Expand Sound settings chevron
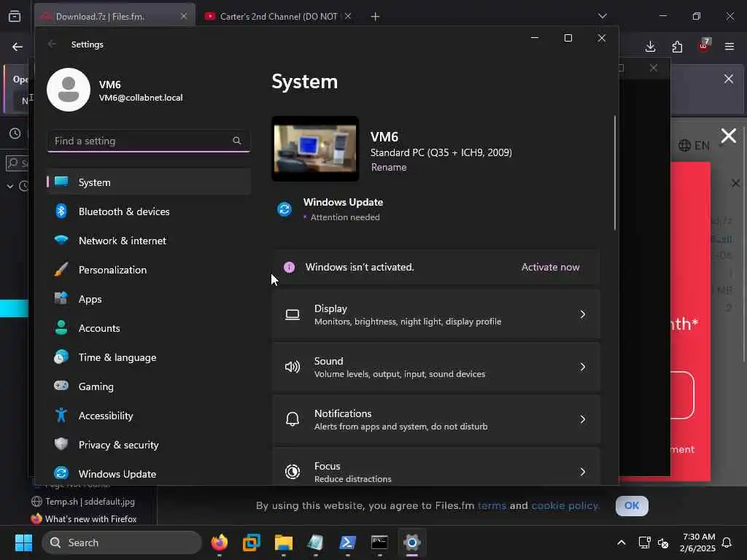This screenshot has height=560, width=747. [x=583, y=367]
